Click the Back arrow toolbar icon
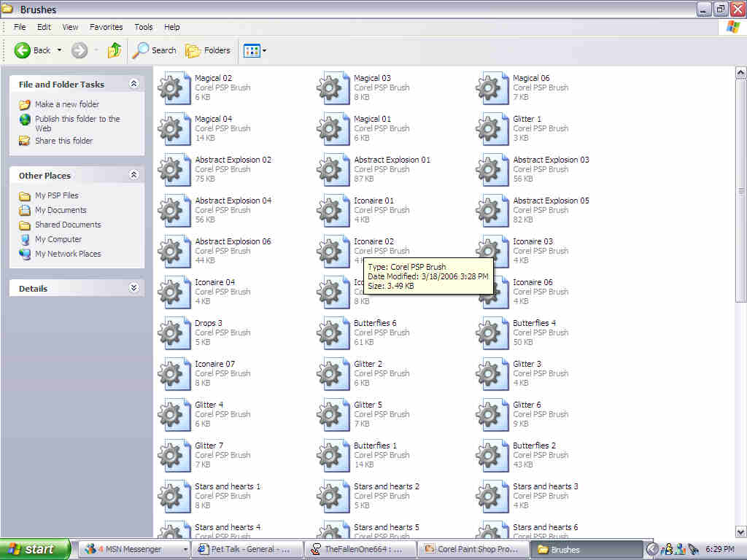This screenshot has height=560, width=747. (x=23, y=50)
